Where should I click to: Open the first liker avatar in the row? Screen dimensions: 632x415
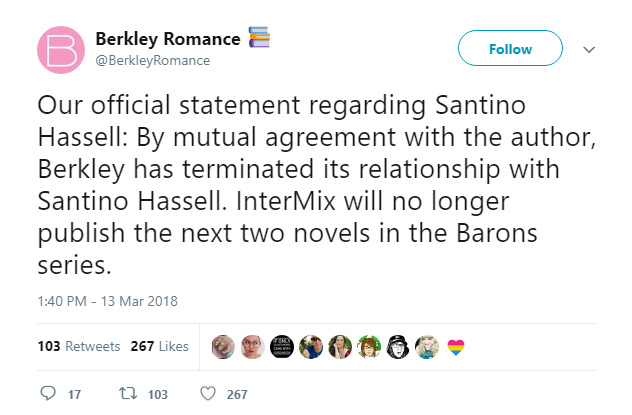tap(224, 347)
